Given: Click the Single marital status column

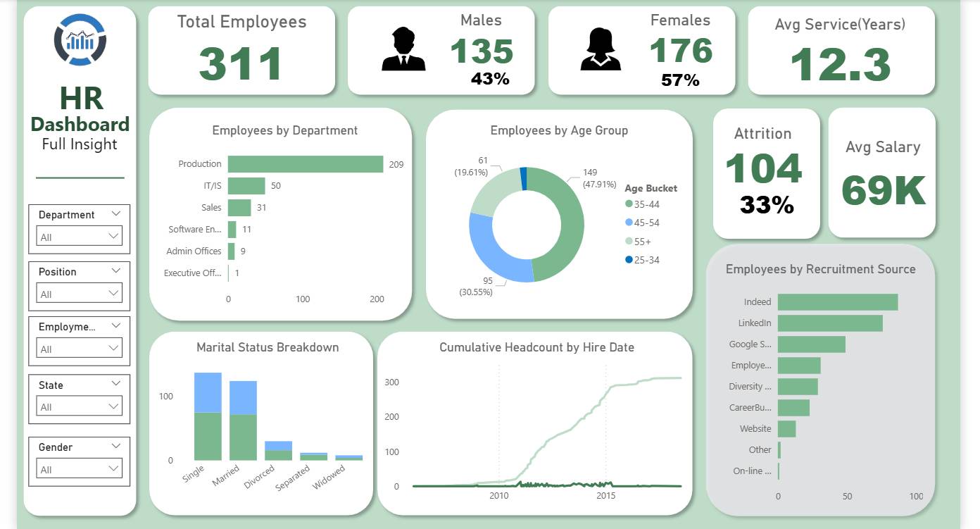Looking at the screenshot, I should (208, 416).
